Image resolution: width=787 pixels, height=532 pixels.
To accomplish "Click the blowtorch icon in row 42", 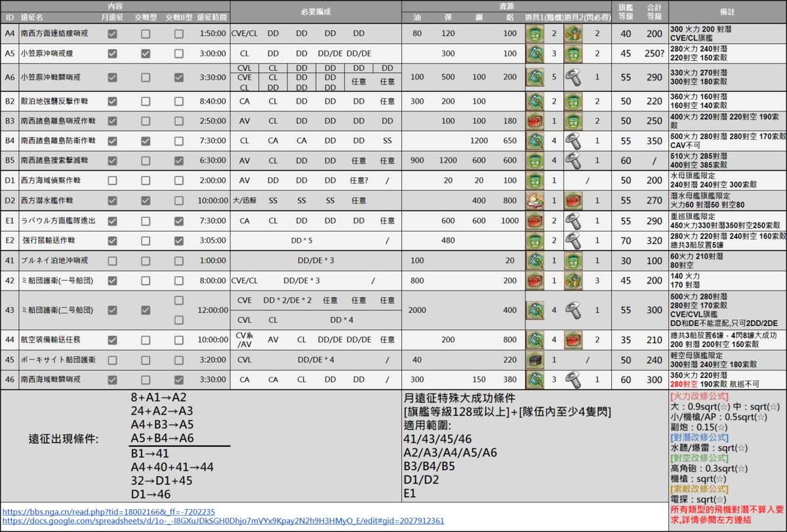I will pyautogui.click(x=574, y=281).
